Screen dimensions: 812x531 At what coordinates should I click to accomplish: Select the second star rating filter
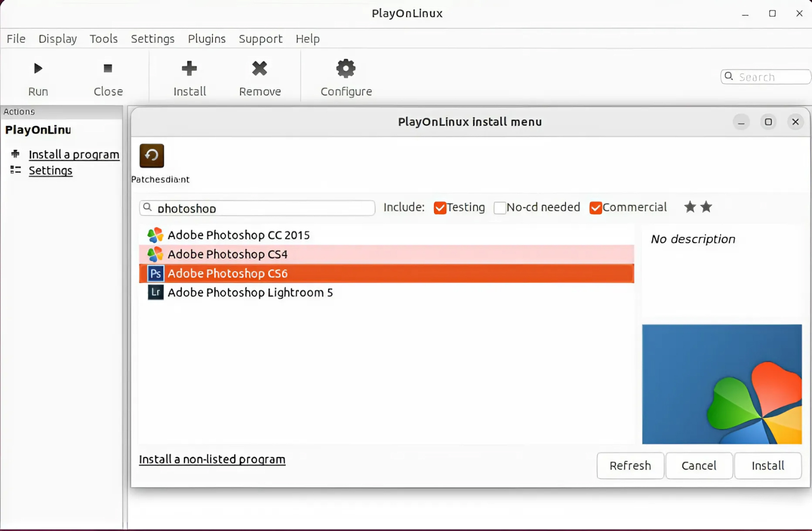coord(706,207)
